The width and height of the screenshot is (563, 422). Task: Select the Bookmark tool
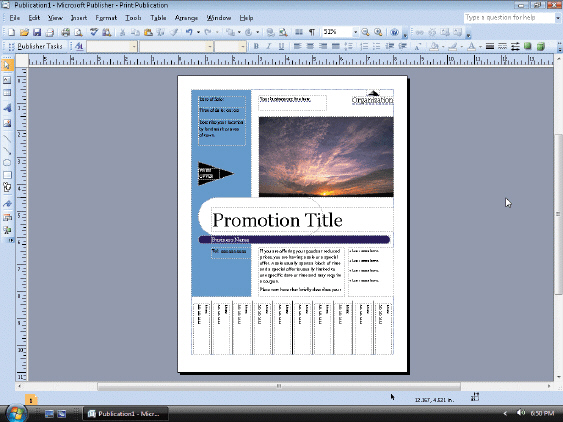click(7, 203)
